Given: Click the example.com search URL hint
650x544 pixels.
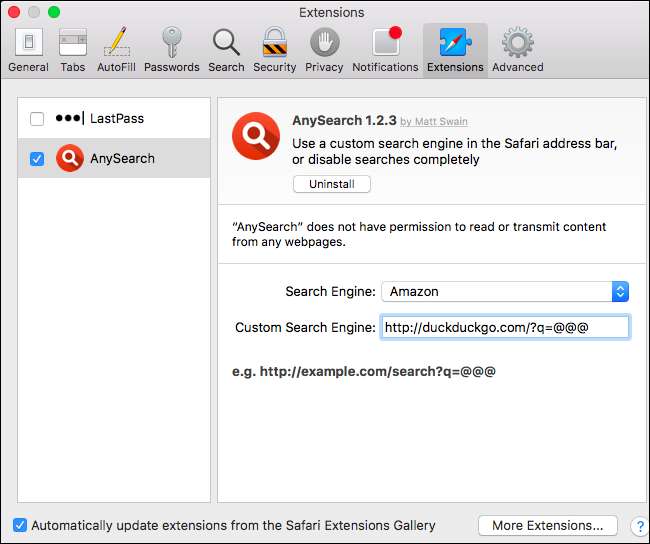Looking at the screenshot, I should pyautogui.click(x=364, y=371).
